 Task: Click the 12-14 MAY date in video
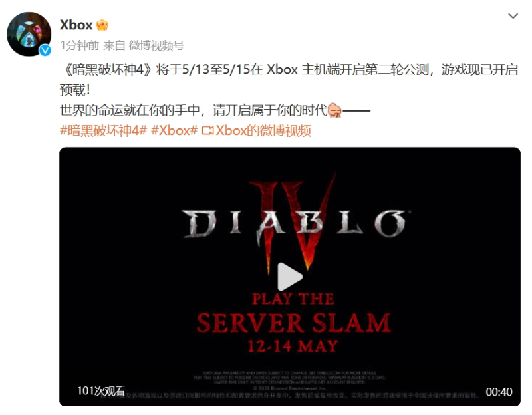click(293, 346)
